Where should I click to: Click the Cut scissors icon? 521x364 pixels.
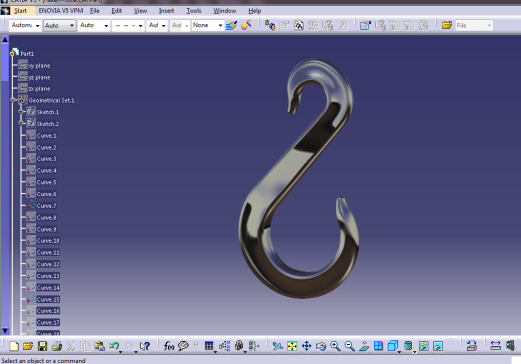71,346
